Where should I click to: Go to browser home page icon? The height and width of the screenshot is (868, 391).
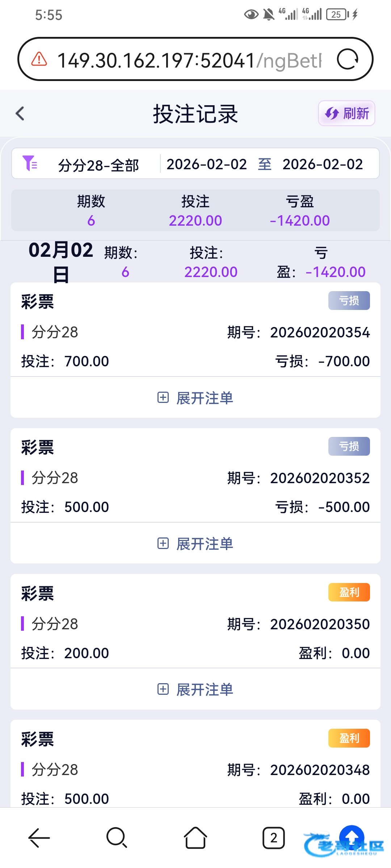pyautogui.click(x=195, y=838)
